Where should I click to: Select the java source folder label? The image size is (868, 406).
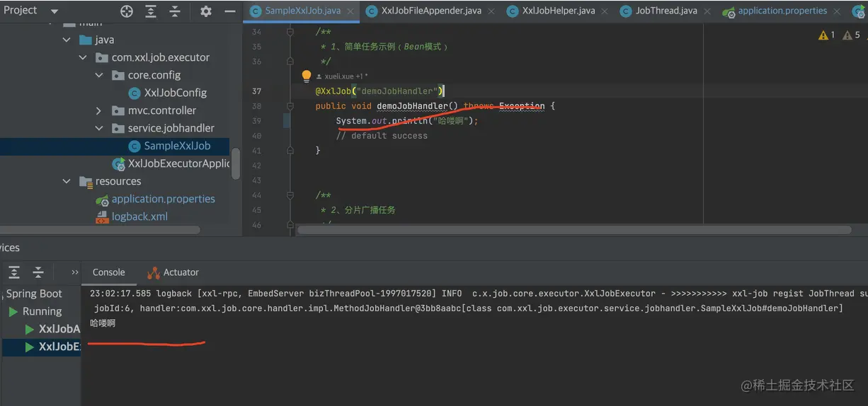105,40
